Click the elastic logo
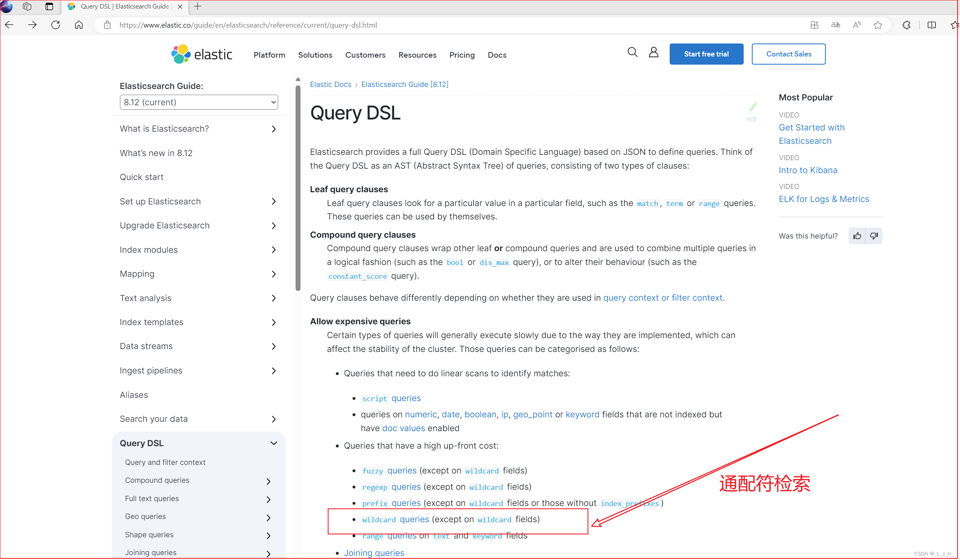 click(202, 54)
